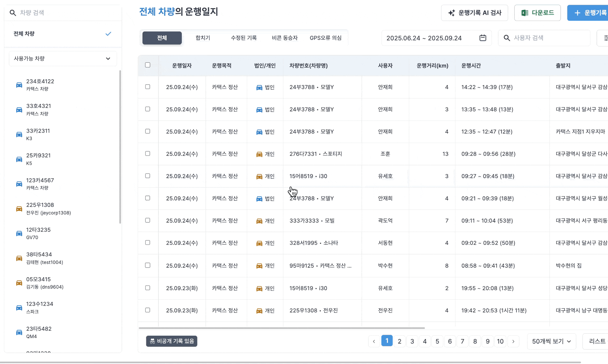Switch to the GPS오류 의심 tab

[x=325, y=38]
